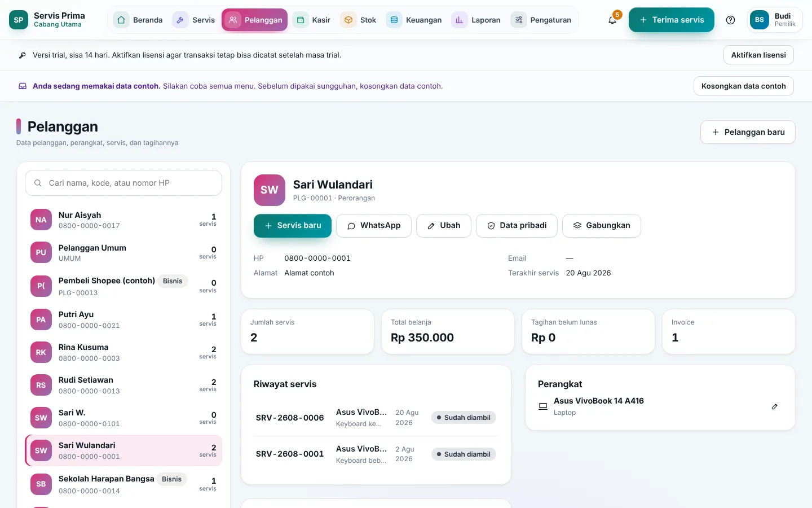
Task: Open Keuangan section
Action: (x=414, y=20)
